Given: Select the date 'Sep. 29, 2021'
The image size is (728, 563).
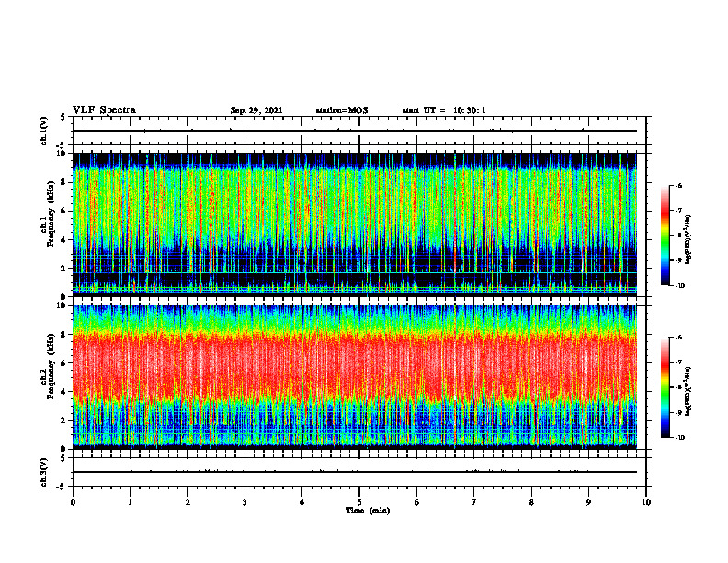Looking at the screenshot, I should click(256, 110).
